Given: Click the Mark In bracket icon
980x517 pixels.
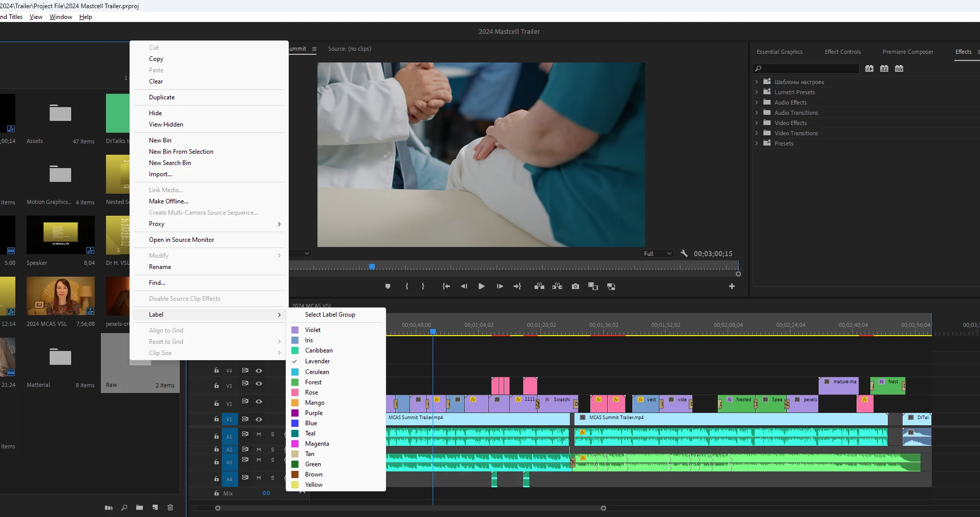Looking at the screenshot, I should 407,286.
